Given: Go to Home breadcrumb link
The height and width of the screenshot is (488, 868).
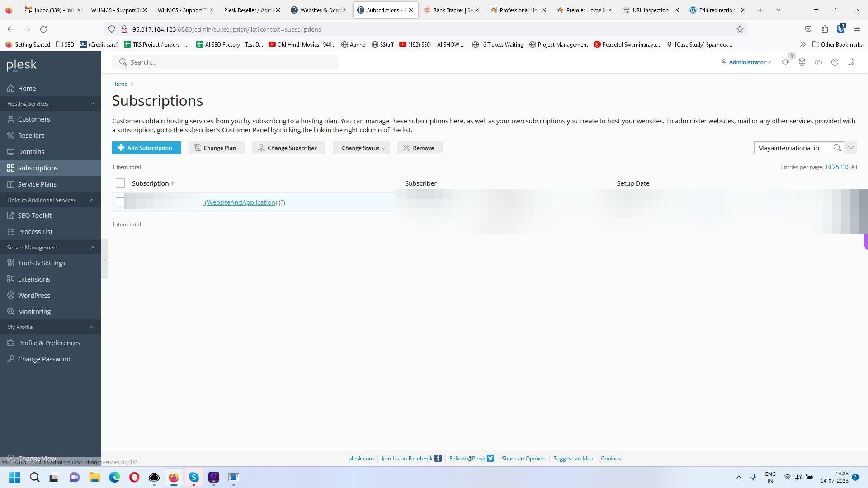Looking at the screenshot, I should [120, 84].
